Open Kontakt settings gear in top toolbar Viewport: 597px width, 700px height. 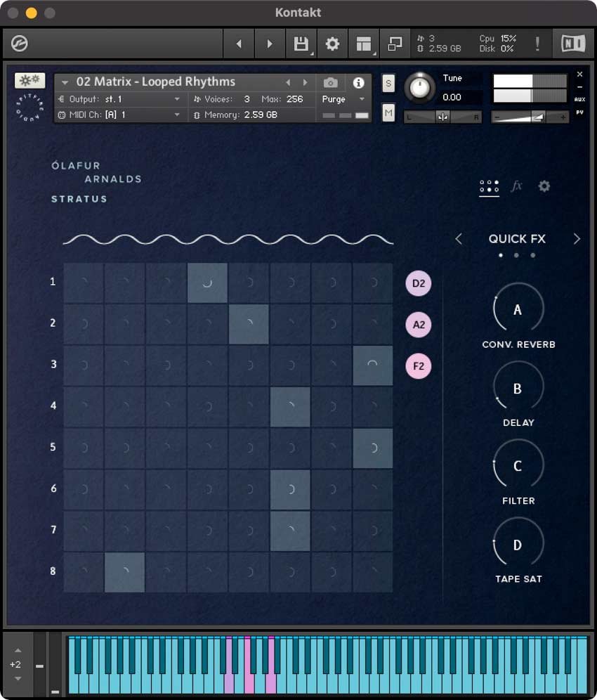tap(332, 44)
